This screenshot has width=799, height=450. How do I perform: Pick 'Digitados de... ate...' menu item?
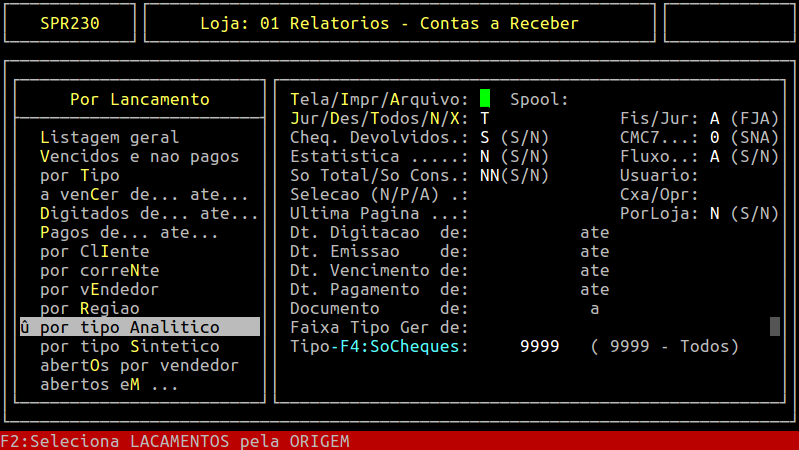click(x=149, y=213)
